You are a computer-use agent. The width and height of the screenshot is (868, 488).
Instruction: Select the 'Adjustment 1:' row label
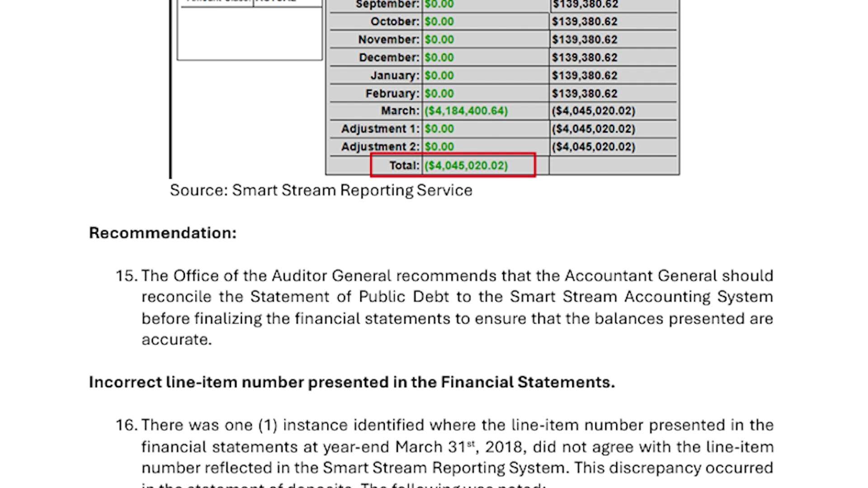click(380, 129)
